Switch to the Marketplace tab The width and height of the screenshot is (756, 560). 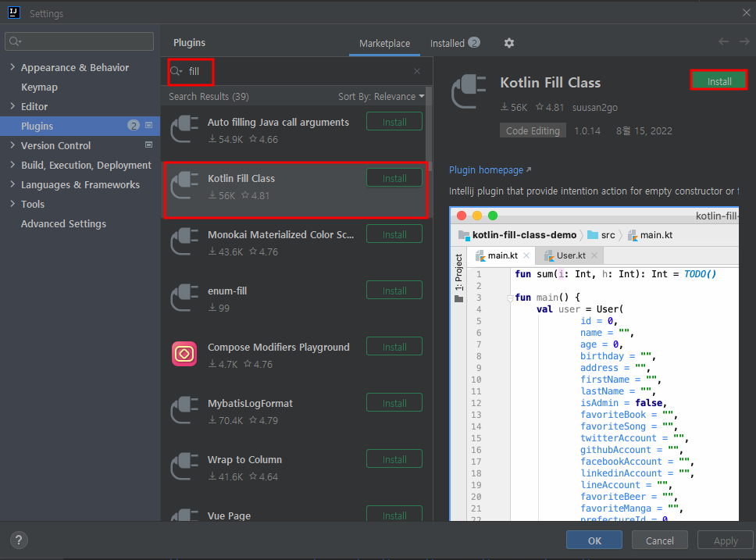pos(384,44)
